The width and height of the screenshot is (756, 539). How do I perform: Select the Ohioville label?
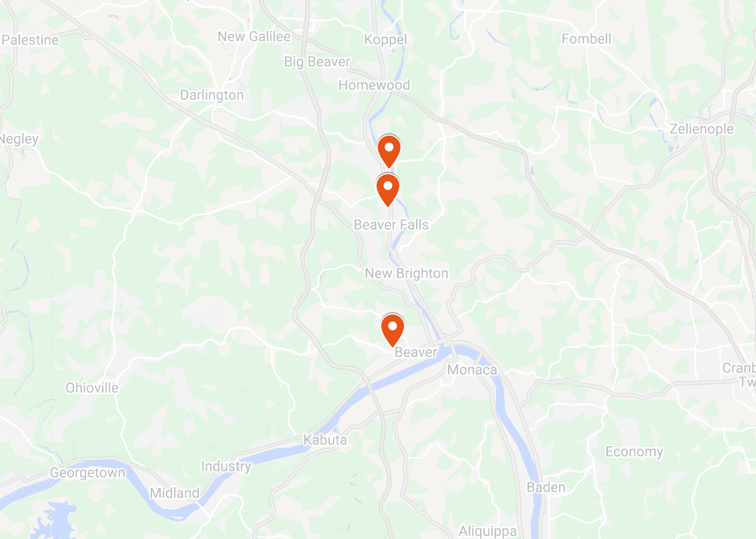tap(92, 388)
